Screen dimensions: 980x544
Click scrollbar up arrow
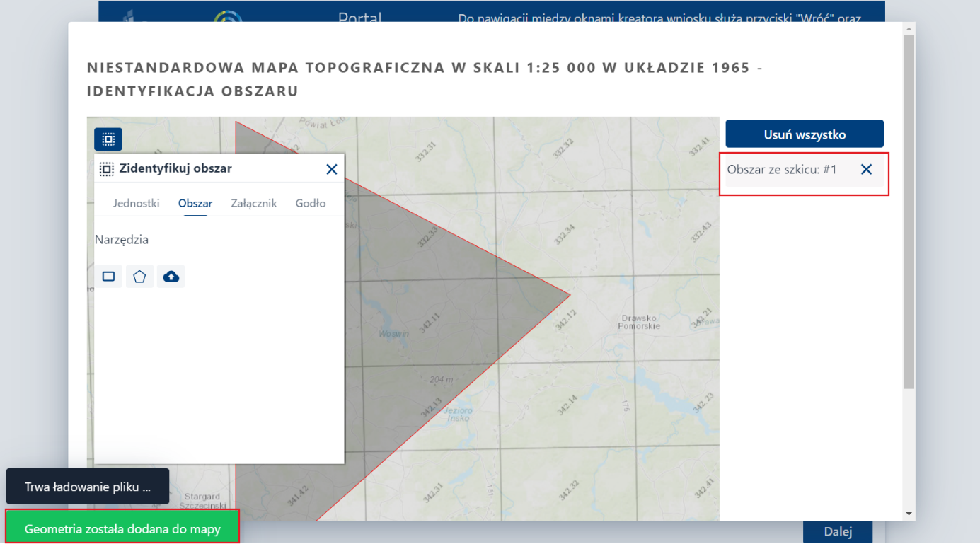pyautogui.click(x=908, y=28)
